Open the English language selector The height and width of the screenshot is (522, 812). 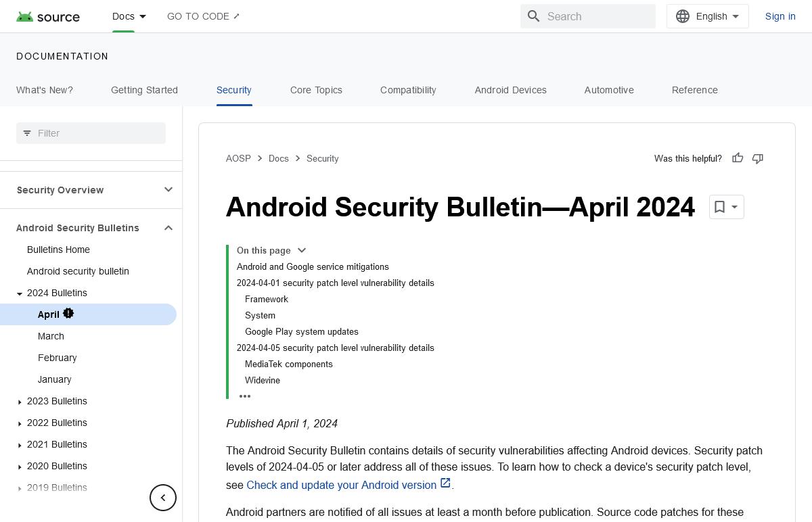(708, 16)
